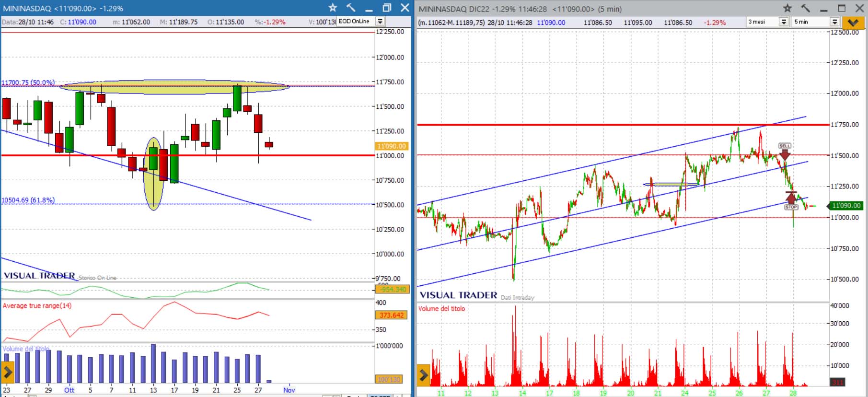
Task: Open the 5 min timeframe dropdown arrow
Action: 834,22
